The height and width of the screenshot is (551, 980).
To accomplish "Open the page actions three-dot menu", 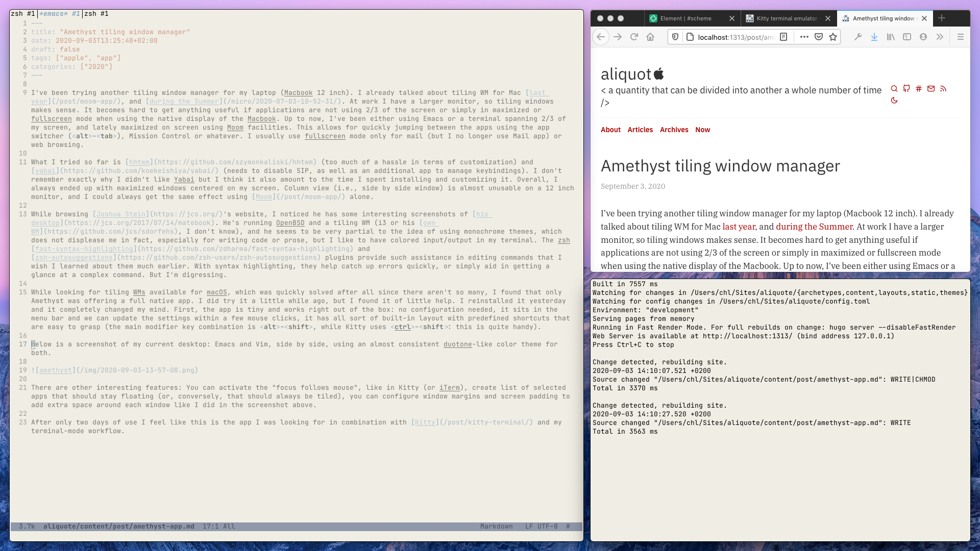I will click(x=804, y=37).
